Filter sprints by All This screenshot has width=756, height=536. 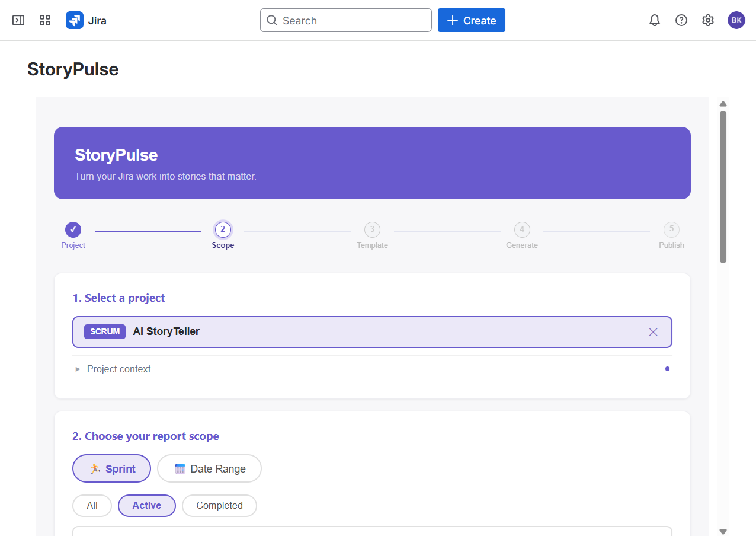[x=92, y=506]
